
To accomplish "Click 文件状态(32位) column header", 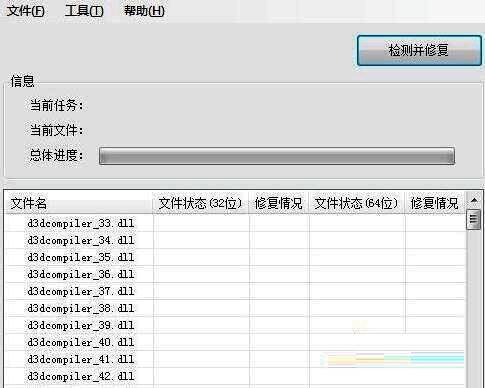I will coord(201,203).
